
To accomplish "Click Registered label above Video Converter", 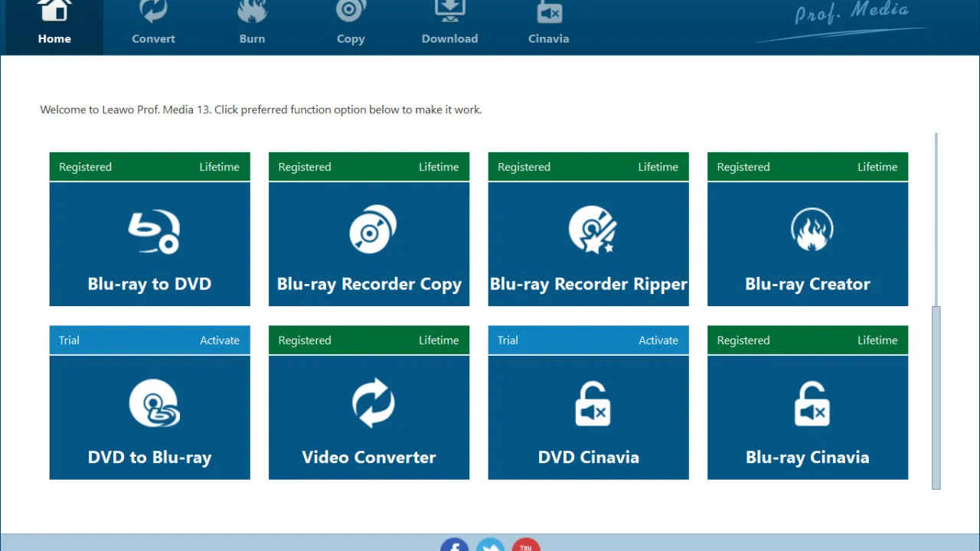I will [305, 341].
